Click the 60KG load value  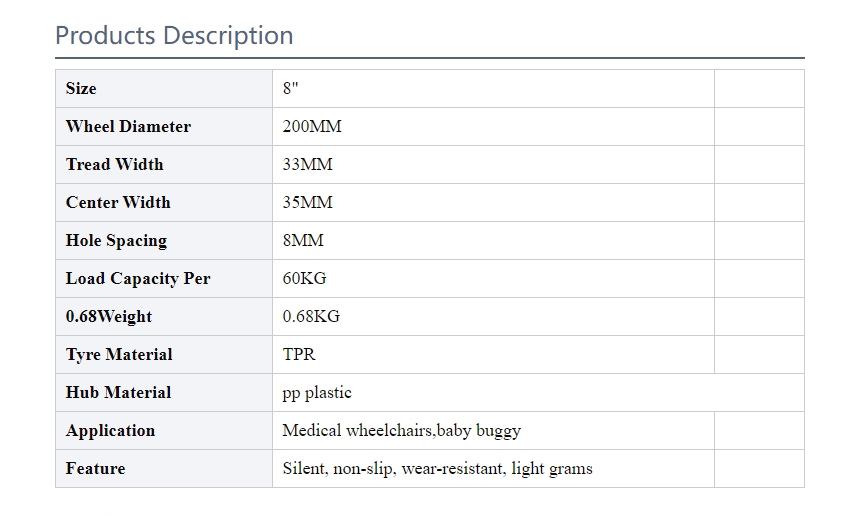click(304, 278)
